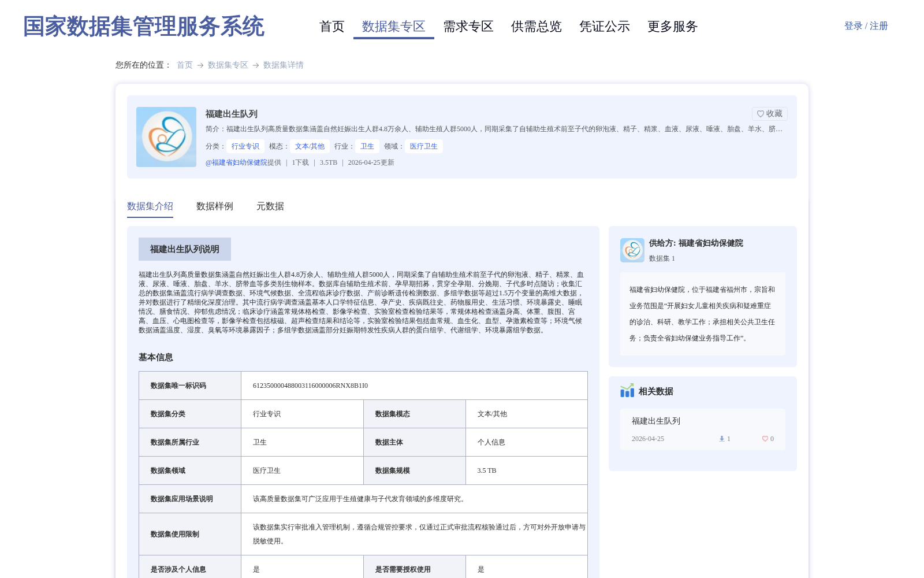Switch to the 数据样例 tab
Image resolution: width=924 pixels, height=578 pixels.
coord(215,206)
